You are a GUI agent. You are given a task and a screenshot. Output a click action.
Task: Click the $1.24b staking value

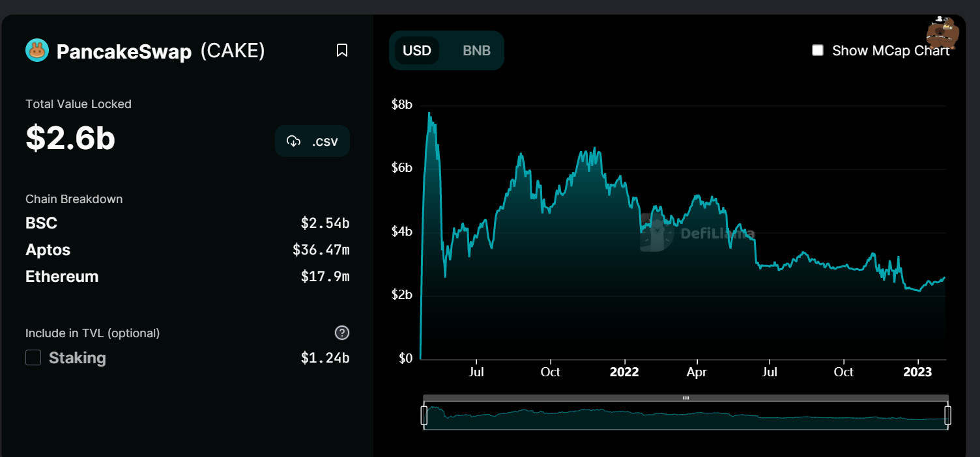pyautogui.click(x=325, y=358)
